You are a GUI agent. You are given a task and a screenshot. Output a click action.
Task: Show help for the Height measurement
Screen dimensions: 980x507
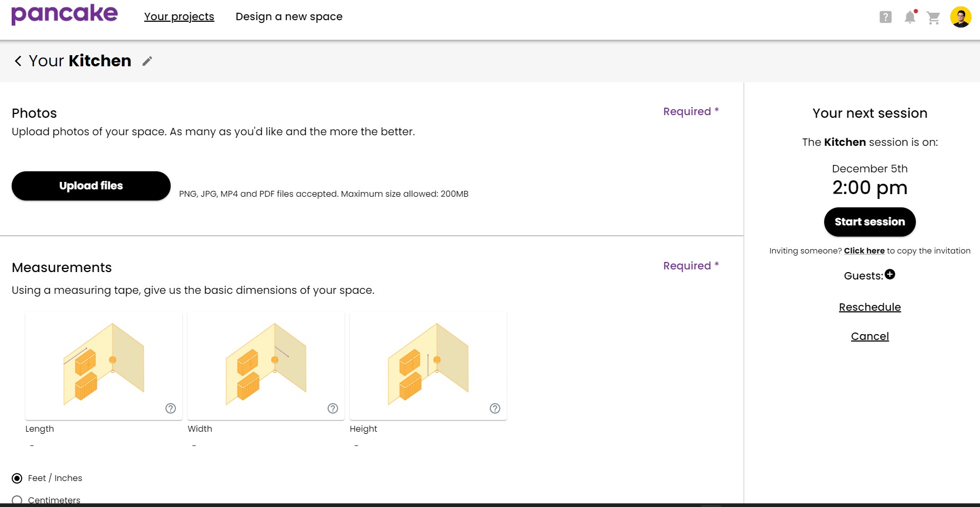click(495, 408)
